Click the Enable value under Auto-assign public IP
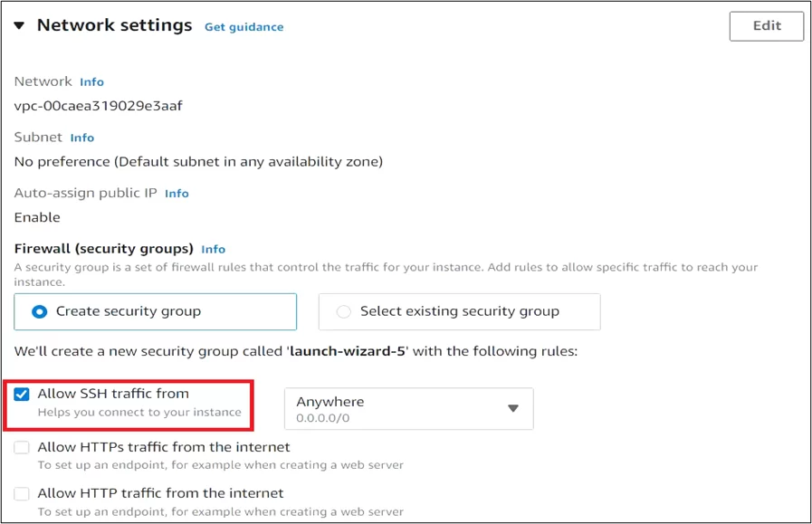812x524 pixels. pos(37,217)
